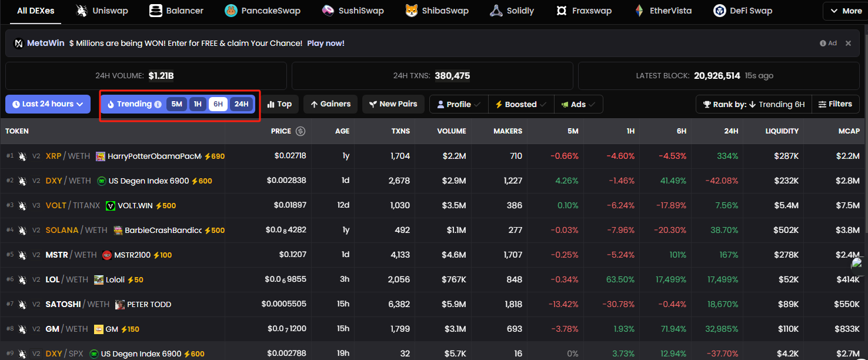Click the Ad info icon
The image size is (868, 360).
(823, 43)
